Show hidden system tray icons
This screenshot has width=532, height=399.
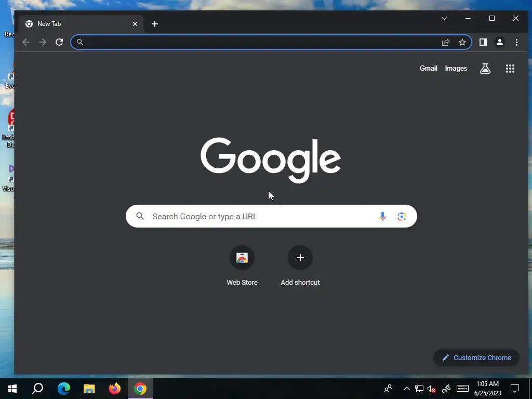(x=406, y=389)
